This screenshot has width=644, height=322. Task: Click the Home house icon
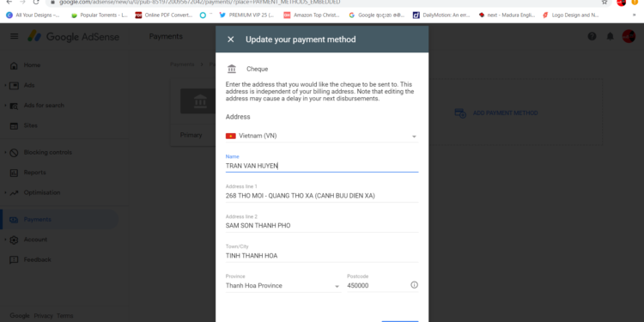coord(14,66)
